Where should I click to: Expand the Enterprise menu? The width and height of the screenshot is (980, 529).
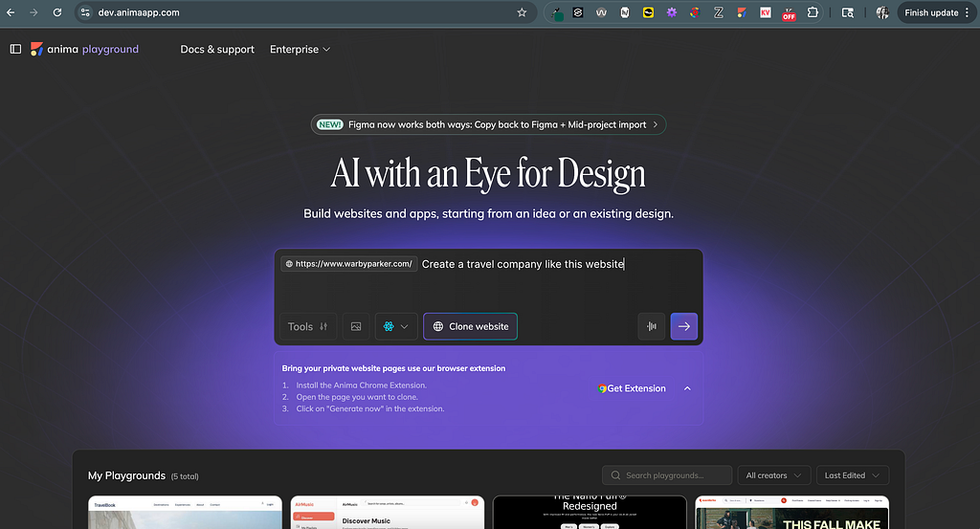300,50
